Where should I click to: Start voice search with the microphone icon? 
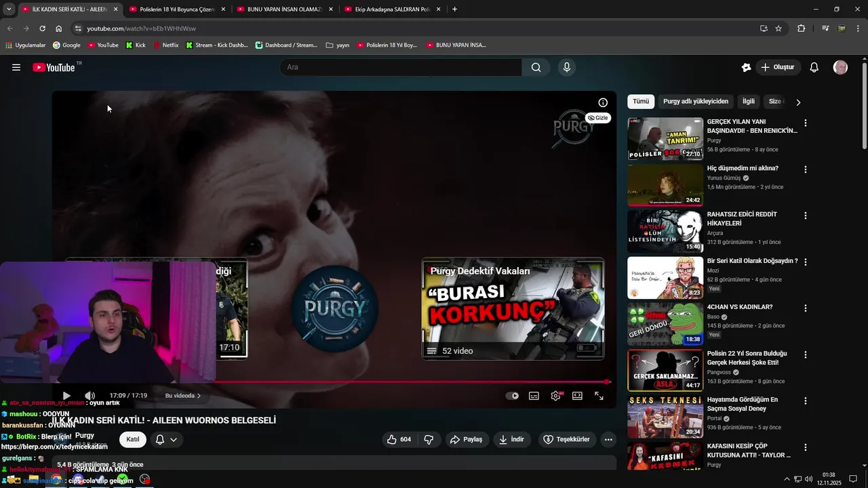pos(567,67)
